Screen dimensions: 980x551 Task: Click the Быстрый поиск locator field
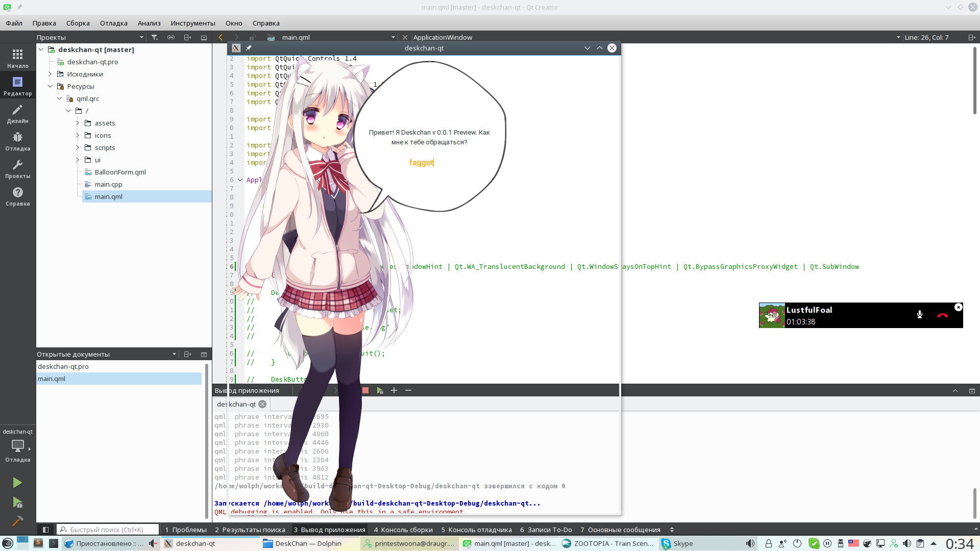coord(107,530)
